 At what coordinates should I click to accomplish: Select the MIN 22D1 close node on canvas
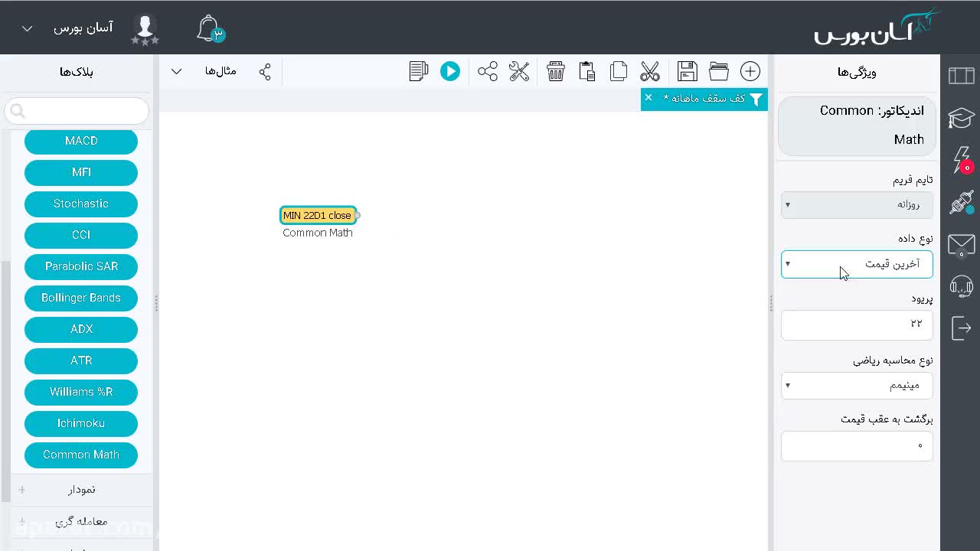(x=317, y=216)
